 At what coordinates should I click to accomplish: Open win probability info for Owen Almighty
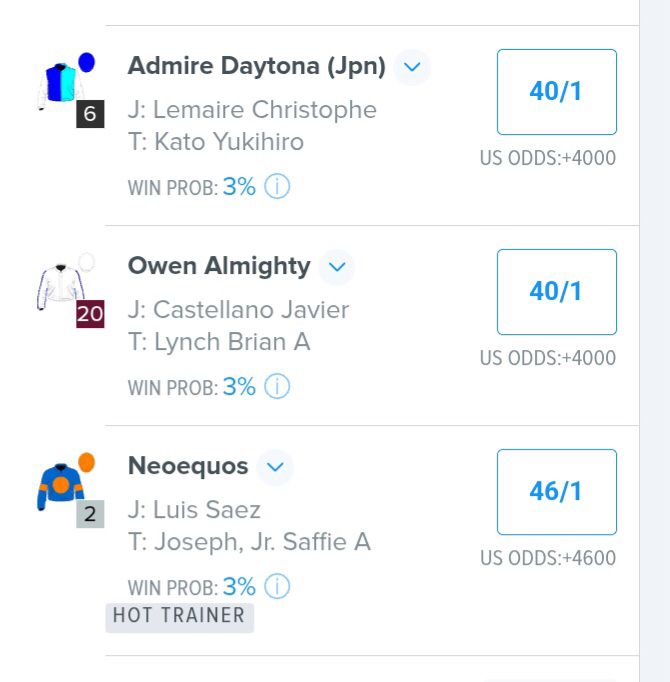277,387
